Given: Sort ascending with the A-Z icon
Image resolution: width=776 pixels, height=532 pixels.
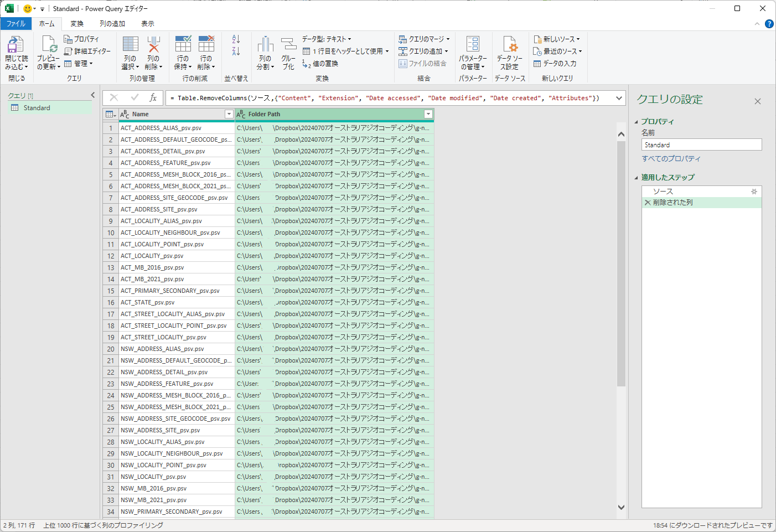Looking at the screenshot, I should point(236,39).
